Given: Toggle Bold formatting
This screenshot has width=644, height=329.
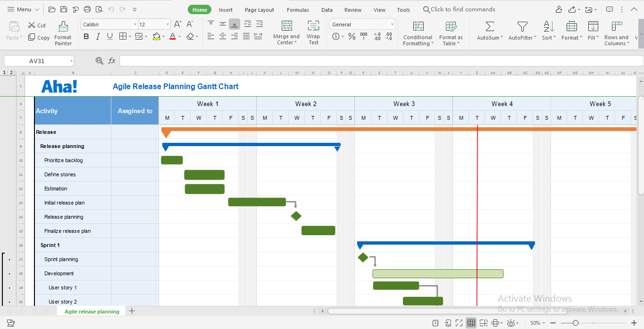Looking at the screenshot, I should tap(86, 36).
